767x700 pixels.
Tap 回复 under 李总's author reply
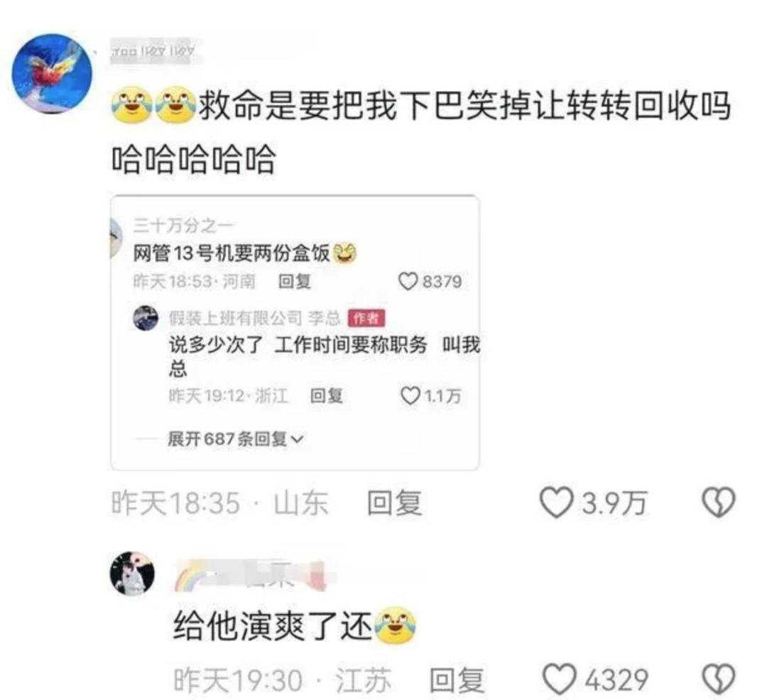(326, 395)
